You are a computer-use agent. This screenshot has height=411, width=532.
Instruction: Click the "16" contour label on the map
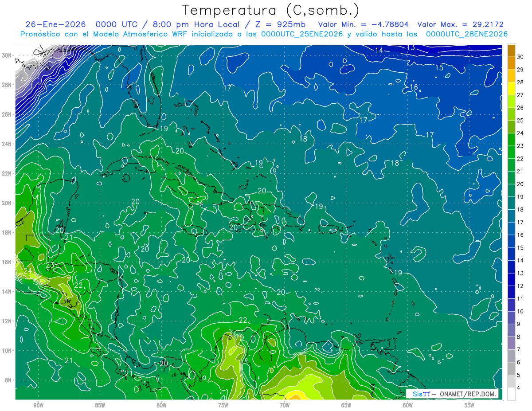pos(414,87)
